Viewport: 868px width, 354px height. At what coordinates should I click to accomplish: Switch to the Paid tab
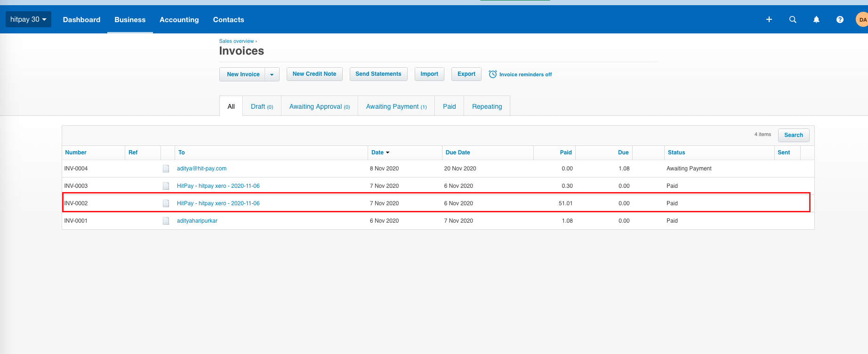(x=450, y=106)
